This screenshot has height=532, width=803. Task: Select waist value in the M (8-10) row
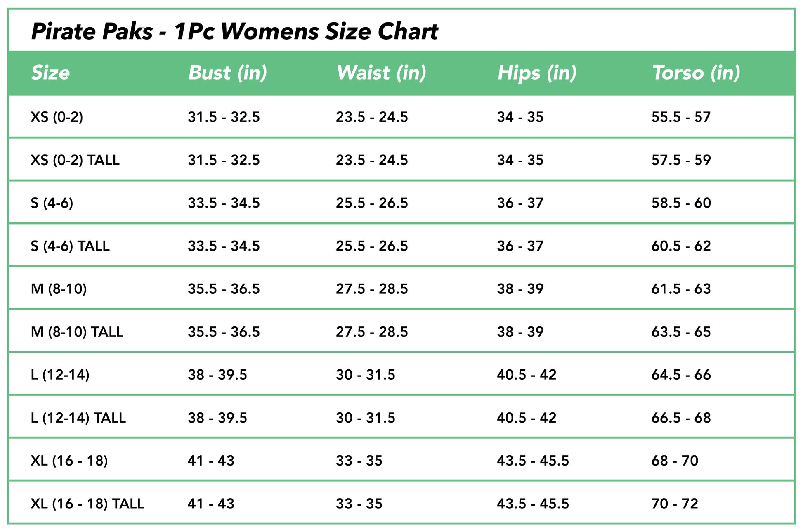[371, 289]
